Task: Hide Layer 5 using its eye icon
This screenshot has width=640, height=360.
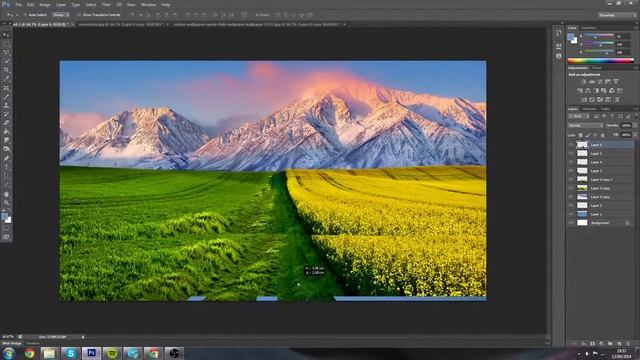Action: (571, 153)
